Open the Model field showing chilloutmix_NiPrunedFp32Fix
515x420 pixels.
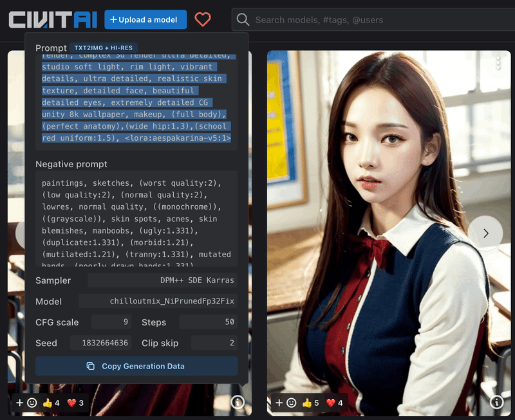tap(158, 301)
